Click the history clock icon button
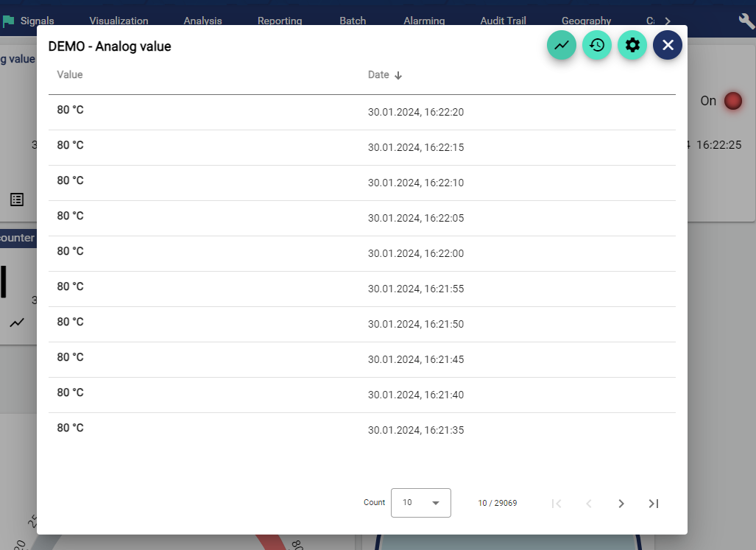Image resolution: width=756 pixels, height=550 pixels. (x=597, y=45)
